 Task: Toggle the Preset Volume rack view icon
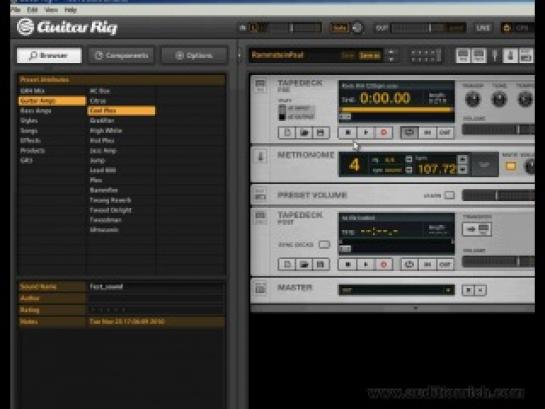coord(526,56)
